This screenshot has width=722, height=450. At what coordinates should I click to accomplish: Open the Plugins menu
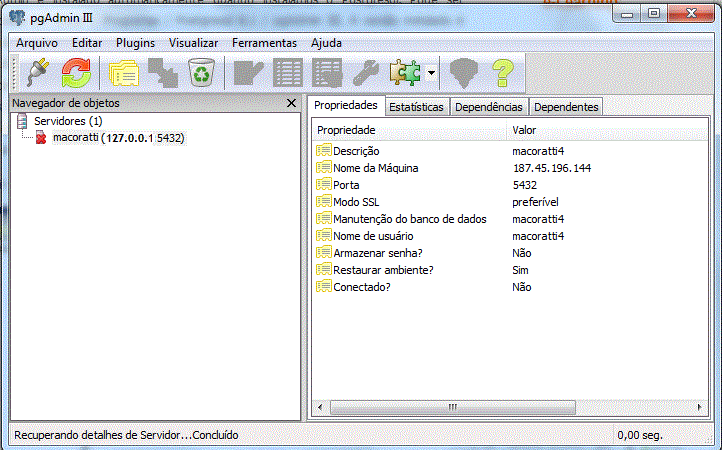[x=135, y=43]
